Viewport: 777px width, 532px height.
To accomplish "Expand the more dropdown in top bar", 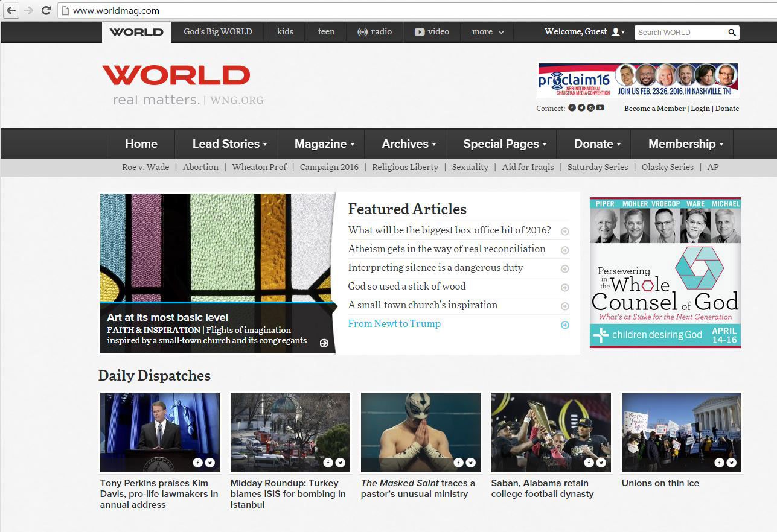I will click(x=488, y=32).
